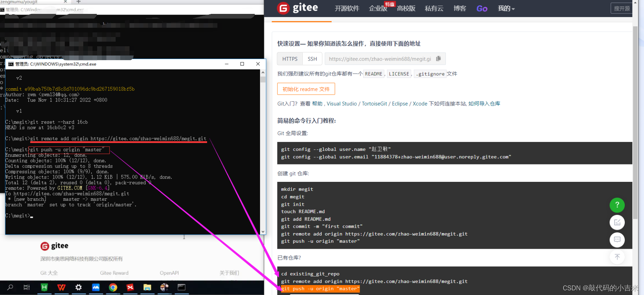Screen dimensions: 644x295
Task: Open the blue Feishu-style app on taskbar
Action: [96, 287]
